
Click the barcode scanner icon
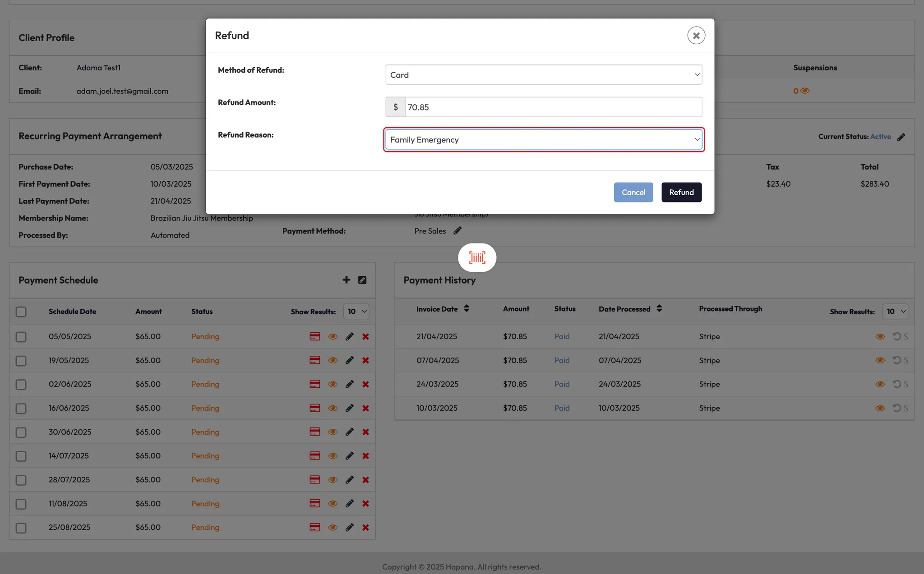[477, 257]
